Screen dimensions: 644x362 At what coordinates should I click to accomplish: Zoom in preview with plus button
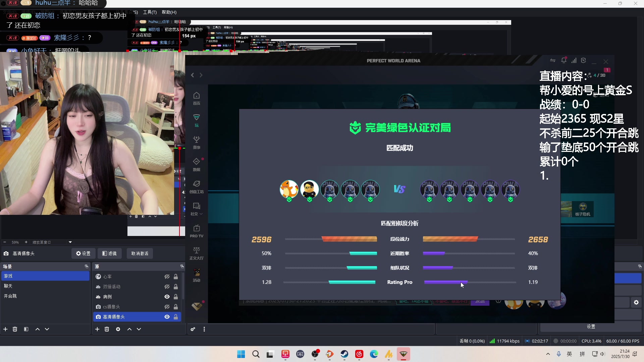pos(26,242)
